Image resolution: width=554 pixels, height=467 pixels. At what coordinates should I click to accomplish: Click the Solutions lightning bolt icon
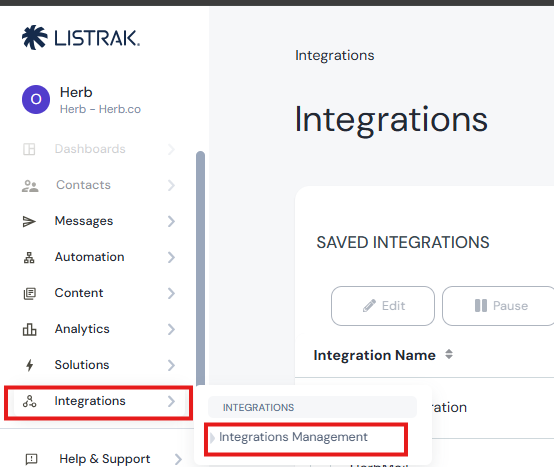[x=30, y=365]
